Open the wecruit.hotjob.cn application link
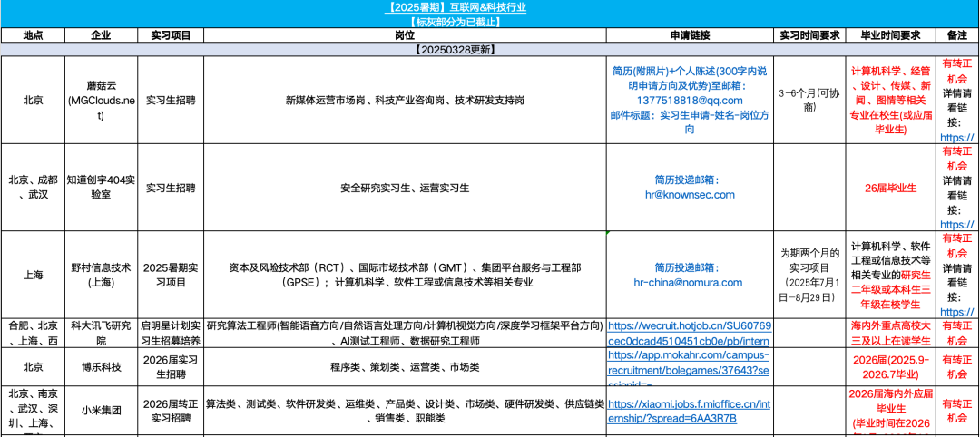The width and height of the screenshot is (980, 437). click(x=690, y=333)
